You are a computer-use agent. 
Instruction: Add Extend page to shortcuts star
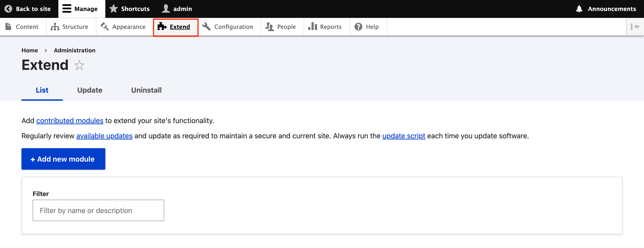(79, 65)
